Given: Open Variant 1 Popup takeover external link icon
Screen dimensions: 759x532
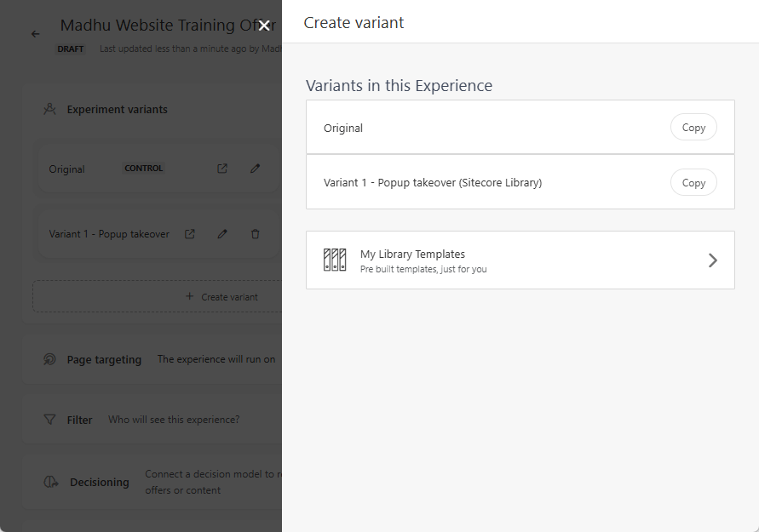Looking at the screenshot, I should click(189, 233).
